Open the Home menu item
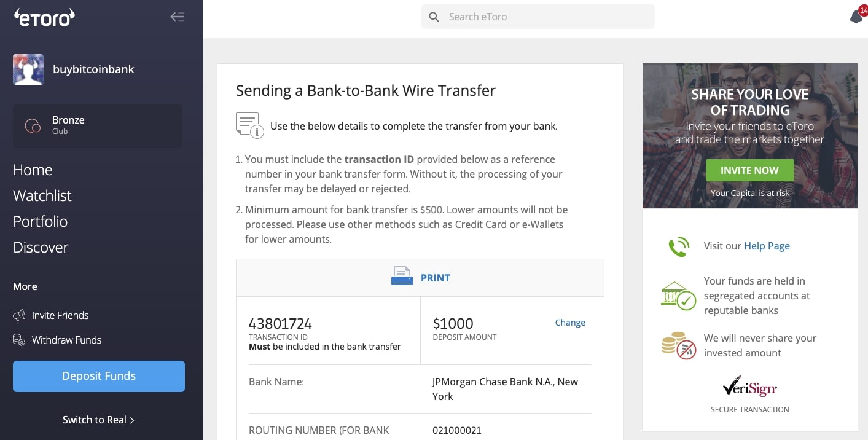This screenshot has width=868, height=440. pyautogui.click(x=33, y=170)
